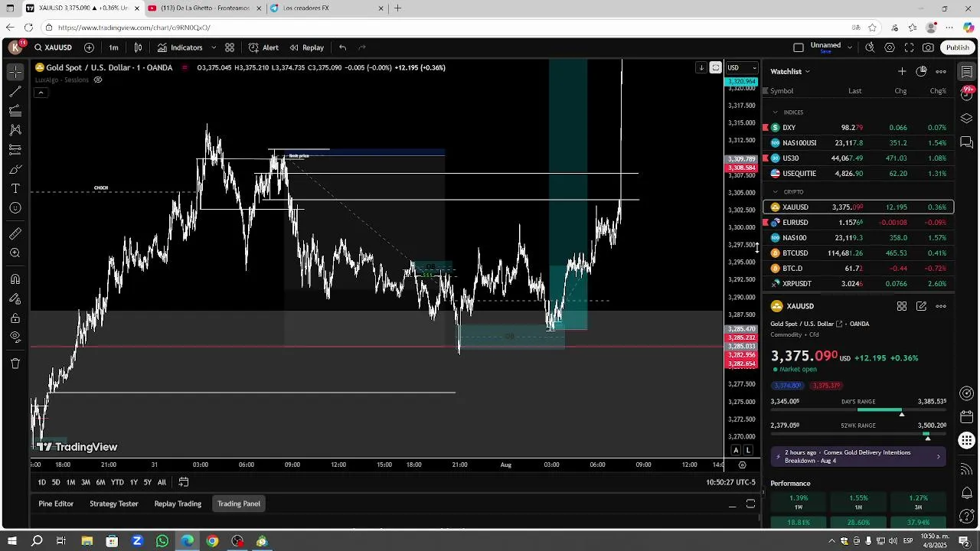Open the candlestick chart type menu

139,47
